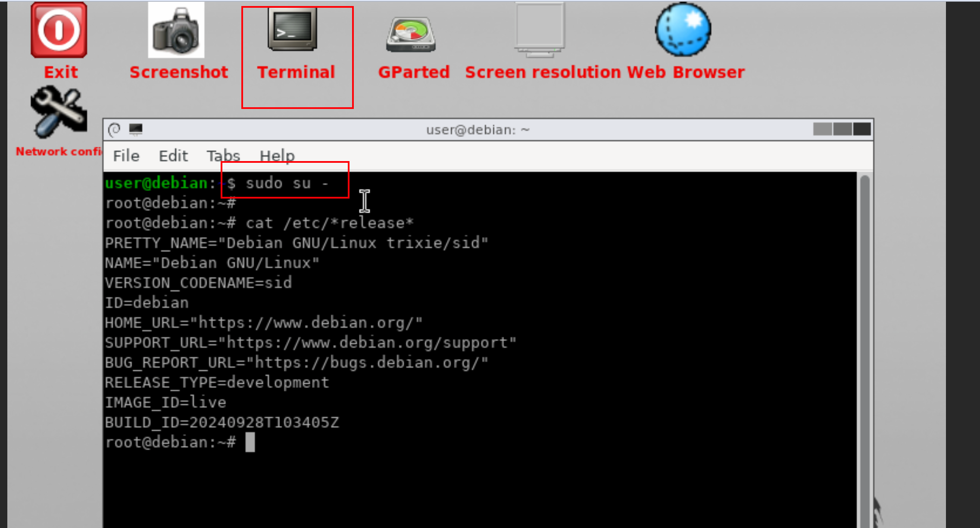The height and width of the screenshot is (528, 980).
Task: Open the Network config tools icon
Action: [59, 112]
